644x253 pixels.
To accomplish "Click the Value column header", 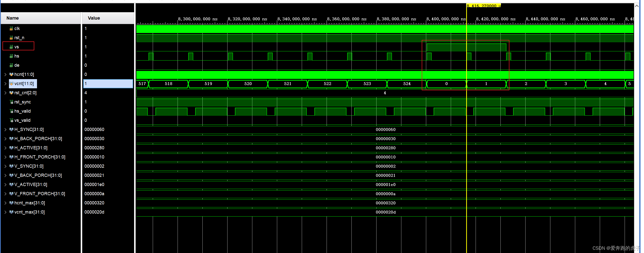I will (93, 18).
